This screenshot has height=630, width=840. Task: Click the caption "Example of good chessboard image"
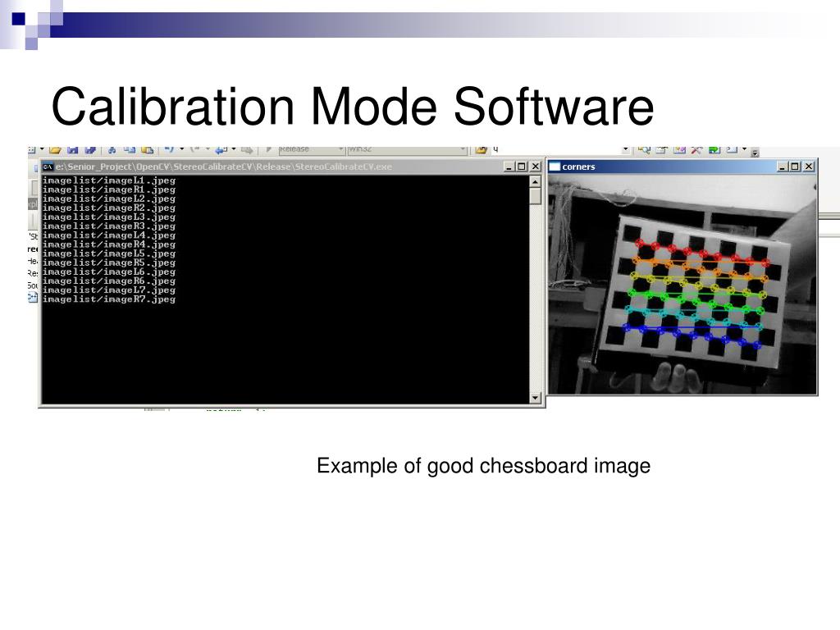click(483, 466)
